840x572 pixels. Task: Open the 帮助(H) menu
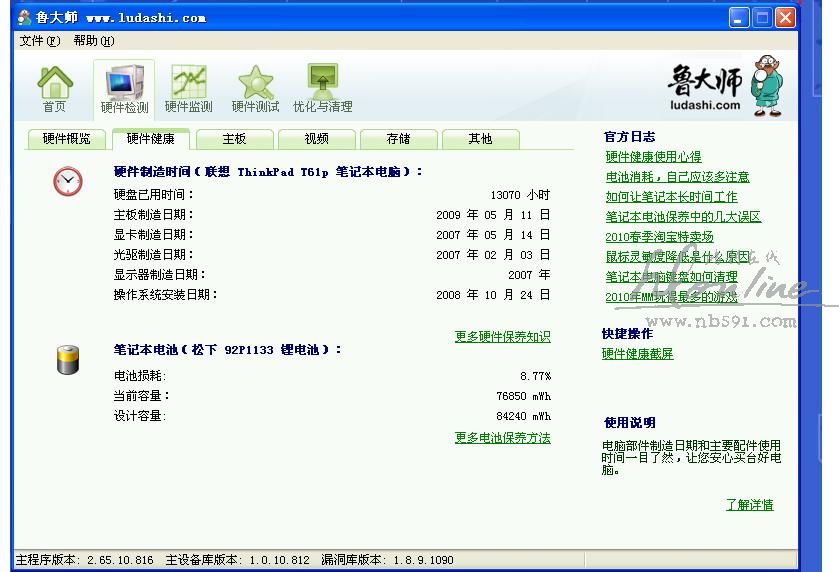(94, 41)
